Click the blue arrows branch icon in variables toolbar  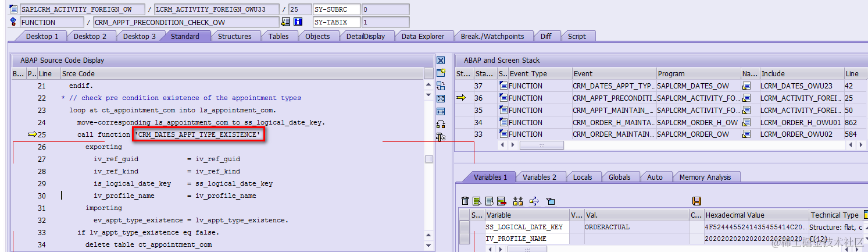click(534, 201)
